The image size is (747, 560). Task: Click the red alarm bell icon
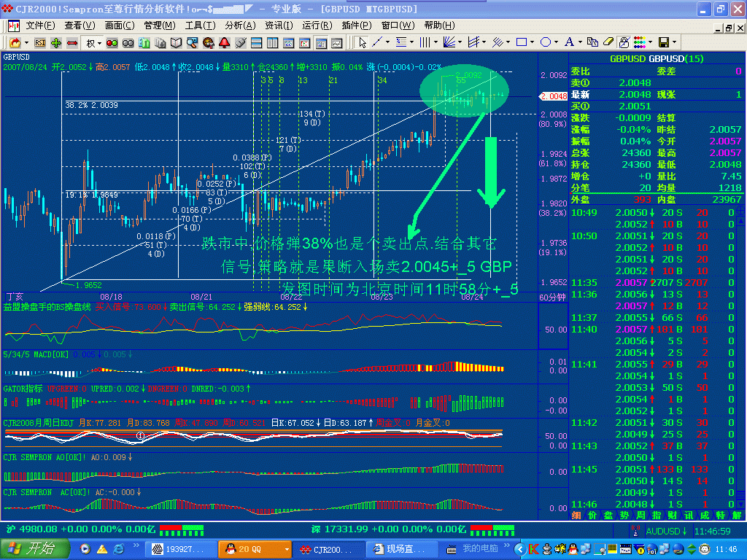tap(225, 43)
